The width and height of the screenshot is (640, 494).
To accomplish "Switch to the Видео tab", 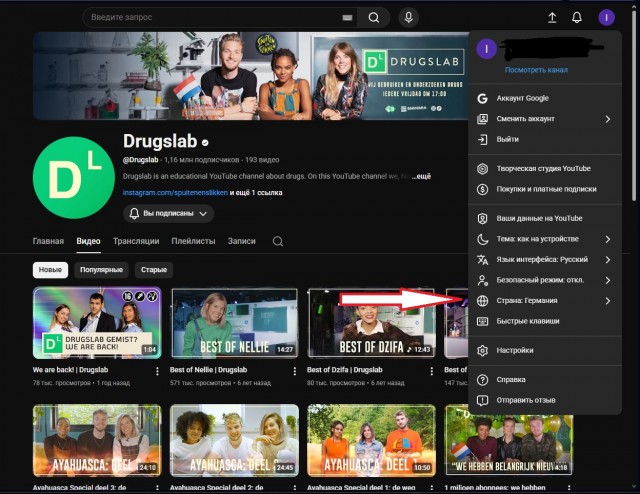I will pos(88,241).
